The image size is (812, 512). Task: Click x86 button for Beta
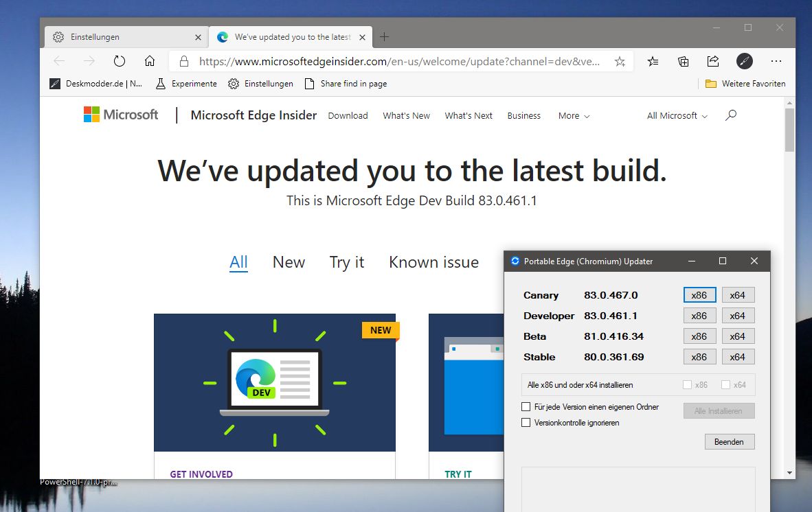coord(699,336)
